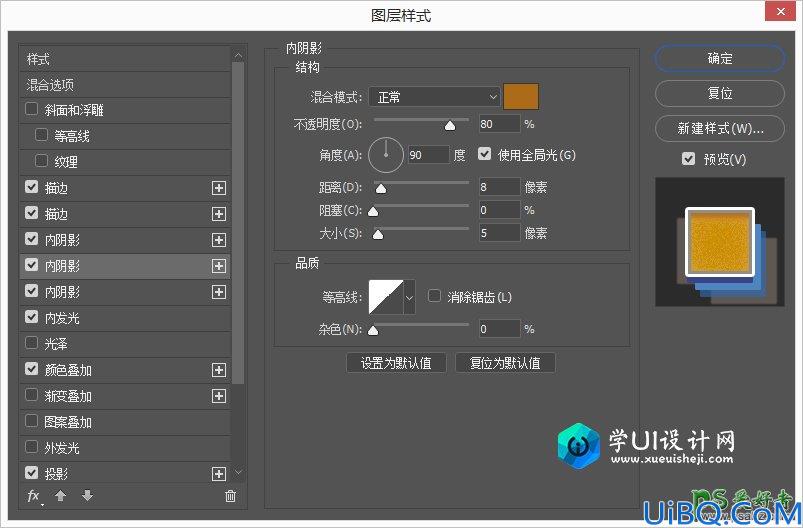Open the 样式 presets section
Viewport: 803px width, 528px height.
[x=125, y=59]
